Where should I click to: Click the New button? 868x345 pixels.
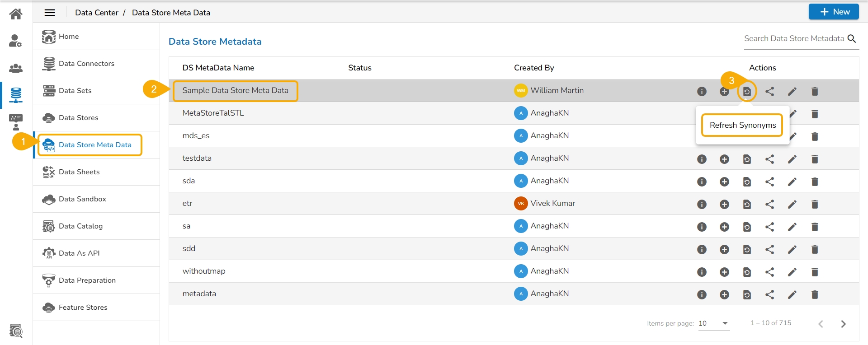834,12
